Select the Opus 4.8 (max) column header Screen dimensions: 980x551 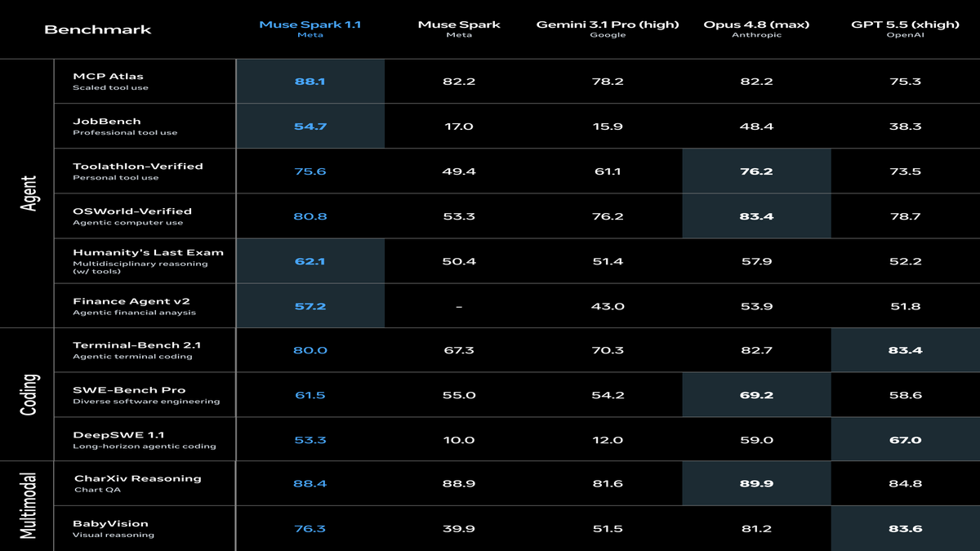[756, 24]
